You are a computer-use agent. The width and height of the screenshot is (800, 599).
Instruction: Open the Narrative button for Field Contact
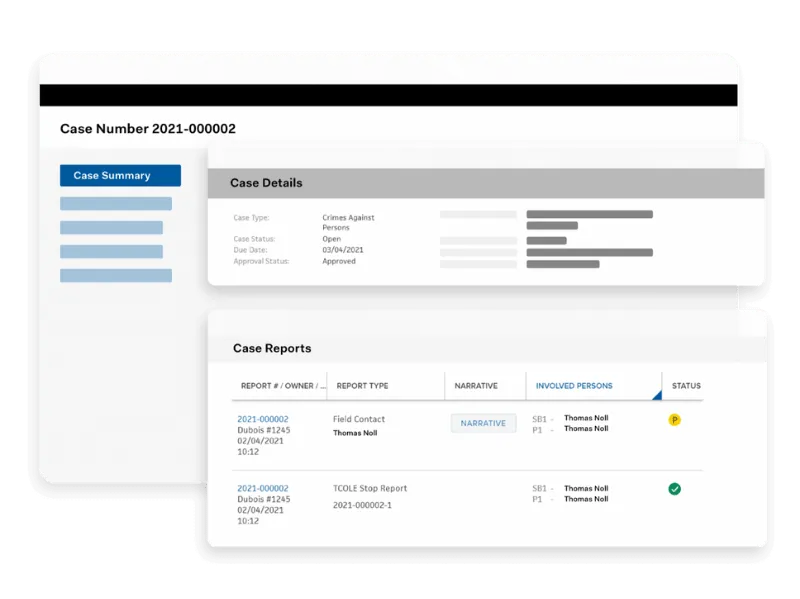click(483, 423)
